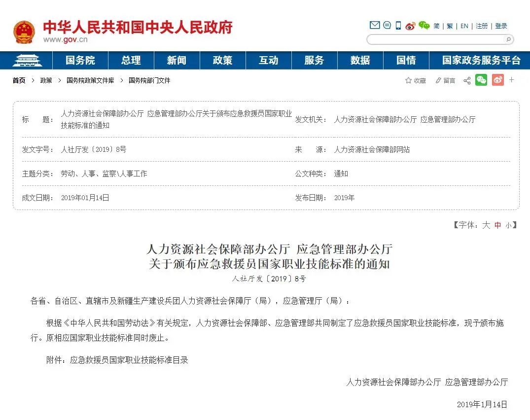Click the plus for more sharing options
Image resolution: width=530 pixels, height=420 pixels.
tap(512, 80)
